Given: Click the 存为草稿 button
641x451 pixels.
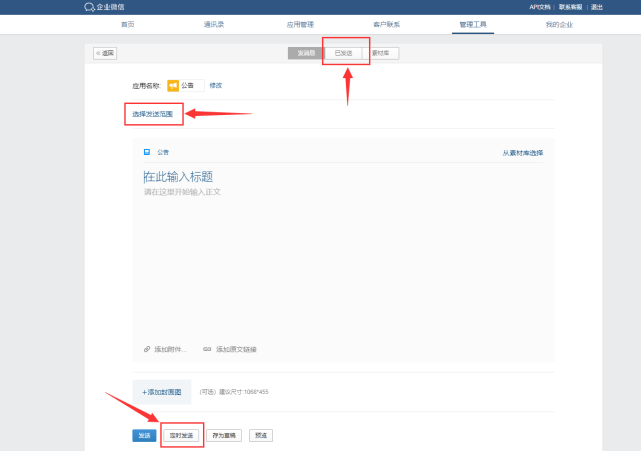Looking at the screenshot, I should [x=224, y=435].
